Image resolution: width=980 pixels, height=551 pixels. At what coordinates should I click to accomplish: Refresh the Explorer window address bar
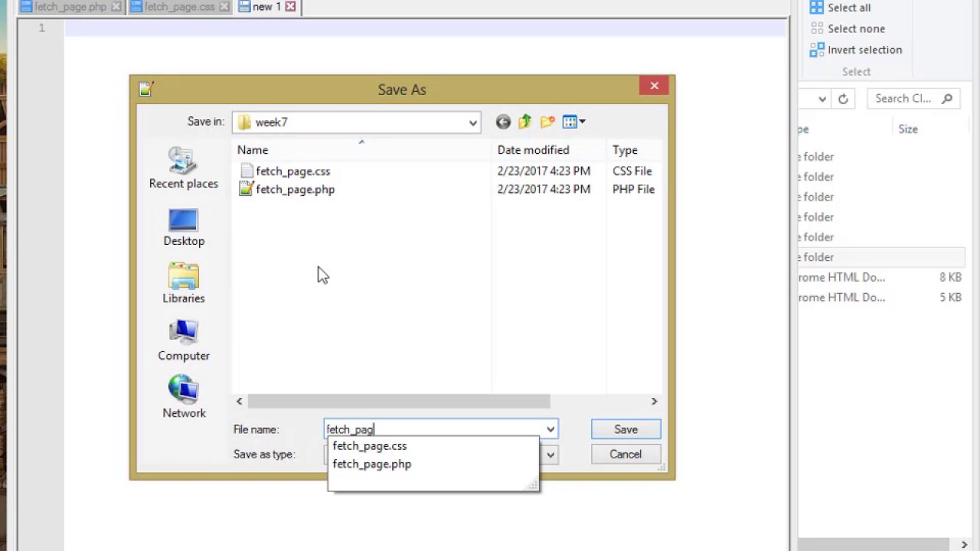pos(843,99)
